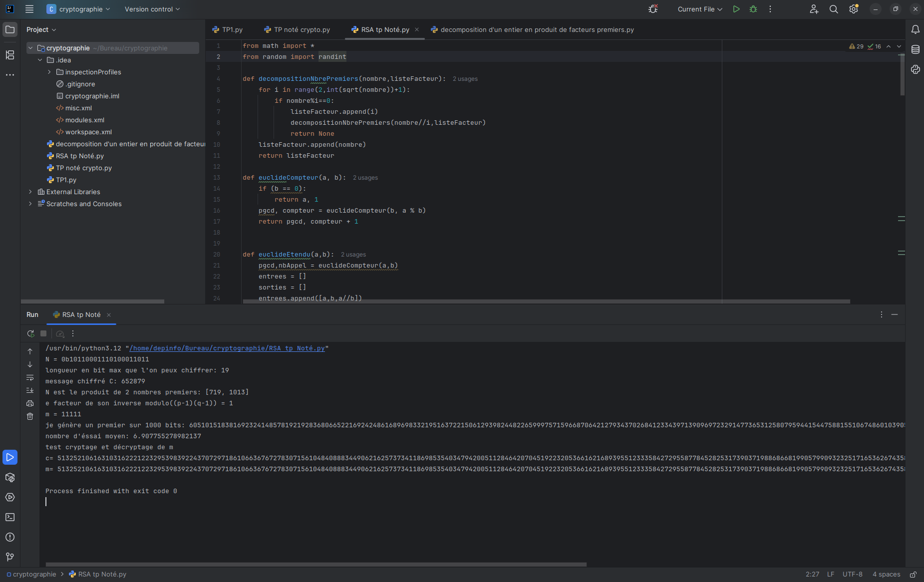Stop the running process
924x582 pixels.
click(x=43, y=333)
